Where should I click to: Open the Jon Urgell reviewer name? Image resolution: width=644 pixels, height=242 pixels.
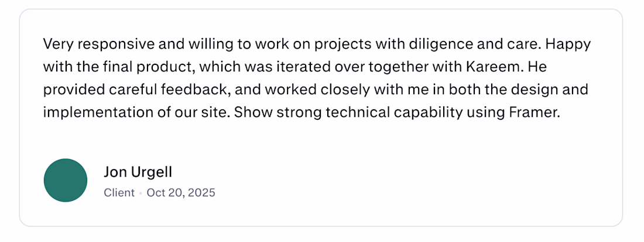tap(138, 172)
